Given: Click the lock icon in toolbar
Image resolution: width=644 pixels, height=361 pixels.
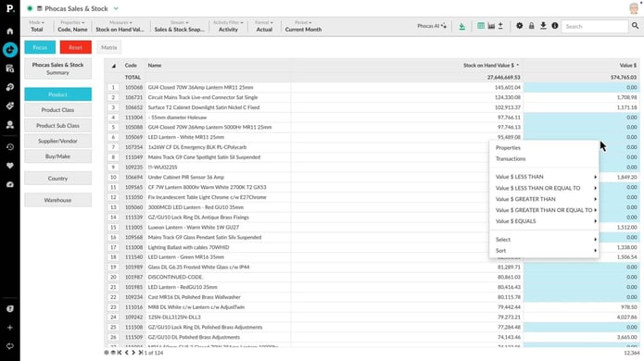Looking at the screenshot, I should (x=532, y=26).
